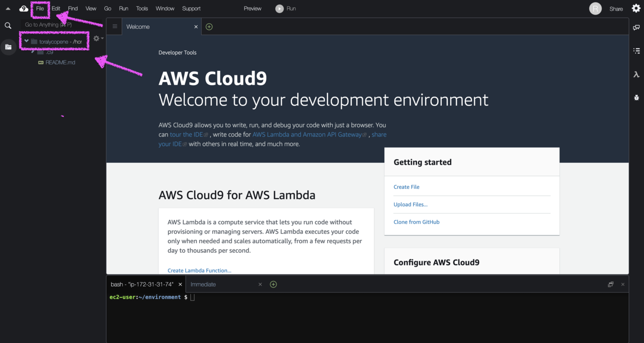Open README.md in the file tree
The width and height of the screenshot is (644, 343).
click(60, 62)
